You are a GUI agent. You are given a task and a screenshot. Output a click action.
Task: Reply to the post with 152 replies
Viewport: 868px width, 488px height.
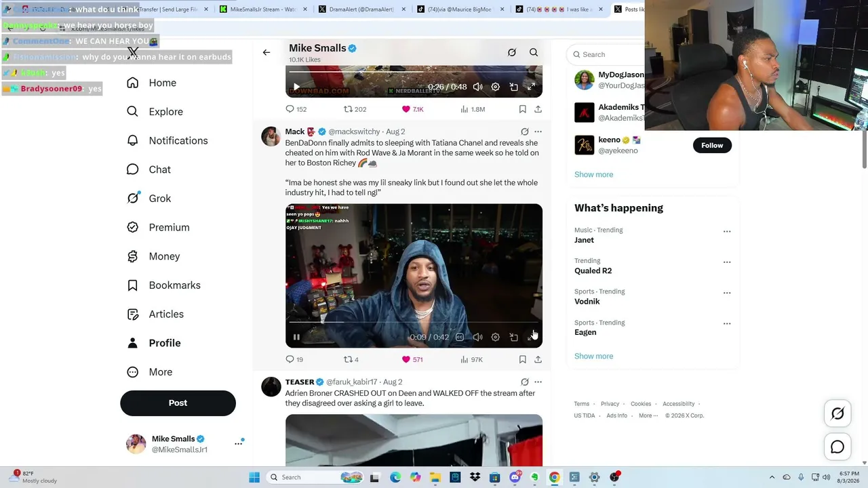point(296,109)
